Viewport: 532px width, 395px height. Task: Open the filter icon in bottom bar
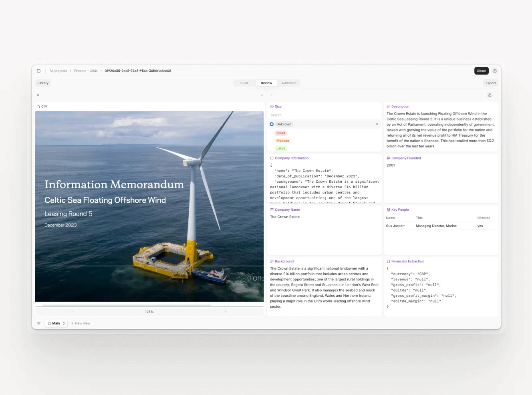pos(38,323)
